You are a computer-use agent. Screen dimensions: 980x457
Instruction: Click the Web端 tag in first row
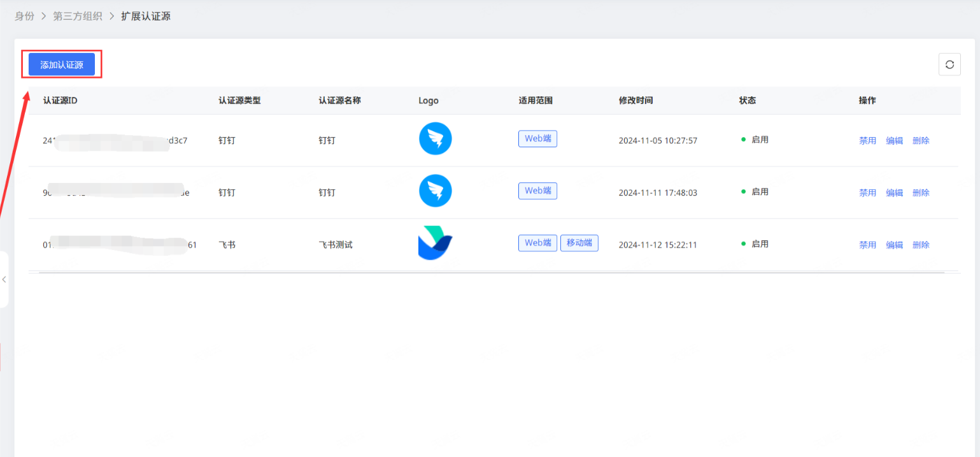pyautogui.click(x=537, y=139)
